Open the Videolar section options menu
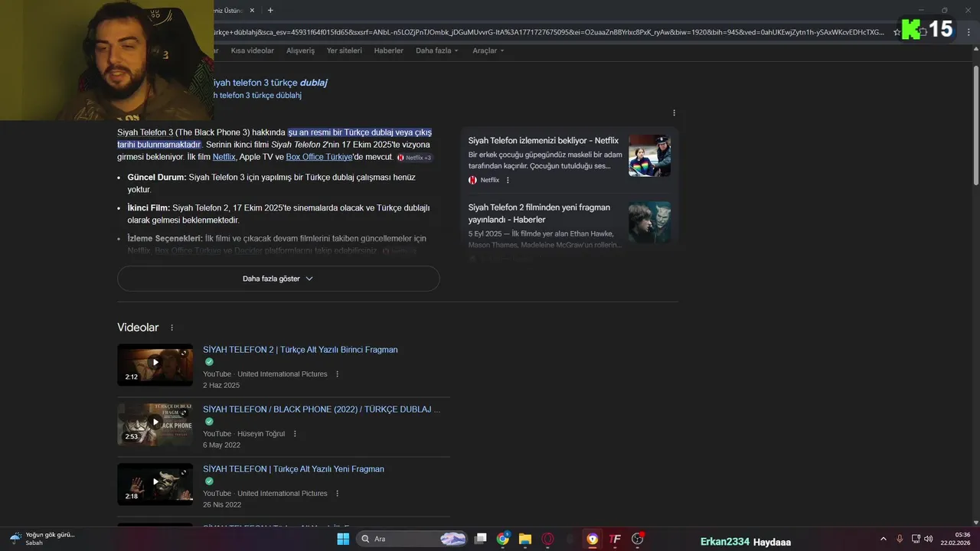The image size is (980, 551). tap(171, 328)
